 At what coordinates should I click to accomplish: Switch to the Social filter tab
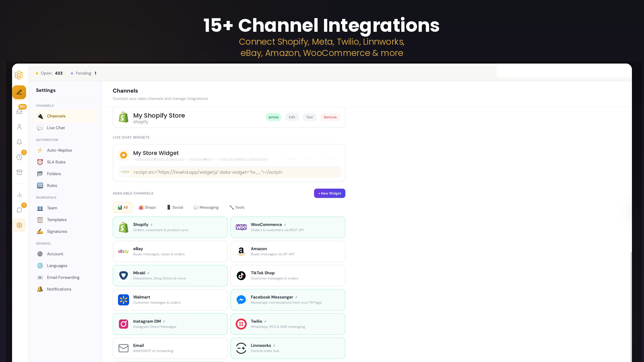point(175,208)
